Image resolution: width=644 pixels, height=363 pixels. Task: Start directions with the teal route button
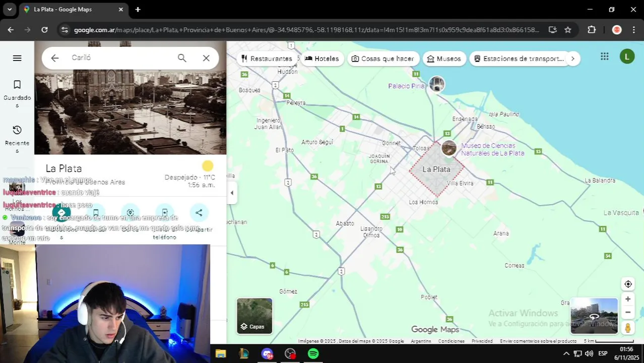tap(61, 213)
